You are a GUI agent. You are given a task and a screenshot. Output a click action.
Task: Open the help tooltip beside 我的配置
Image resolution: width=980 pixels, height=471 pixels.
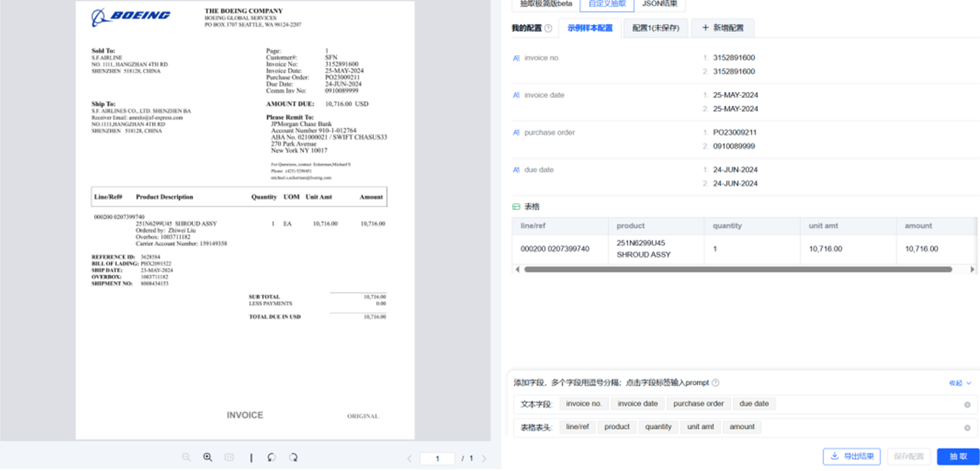click(x=548, y=29)
